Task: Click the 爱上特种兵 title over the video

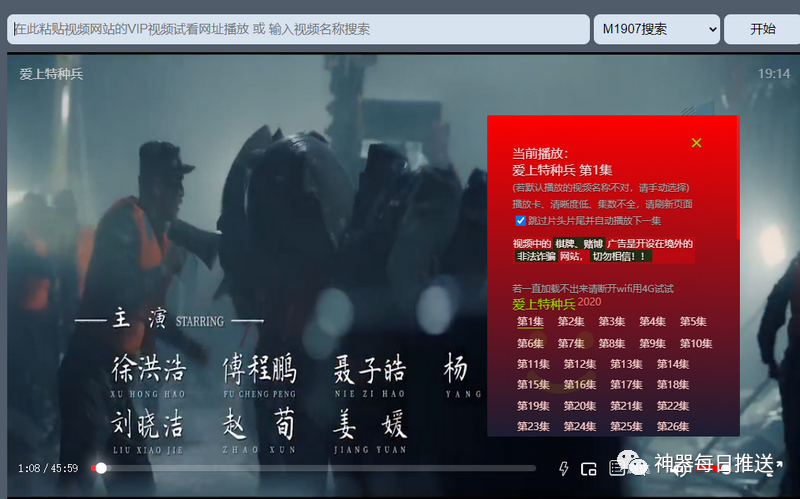Action: 51,74
